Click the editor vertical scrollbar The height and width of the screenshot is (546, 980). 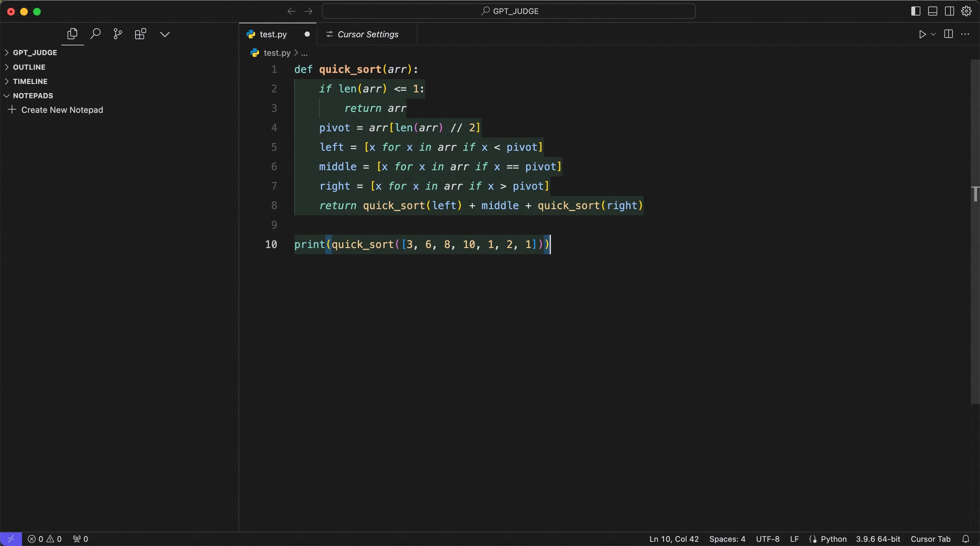click(975, 231)
